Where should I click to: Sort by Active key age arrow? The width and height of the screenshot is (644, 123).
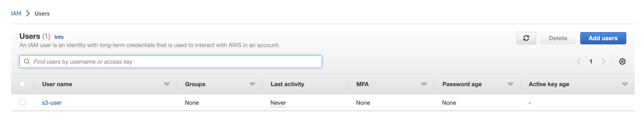[625, 84]
